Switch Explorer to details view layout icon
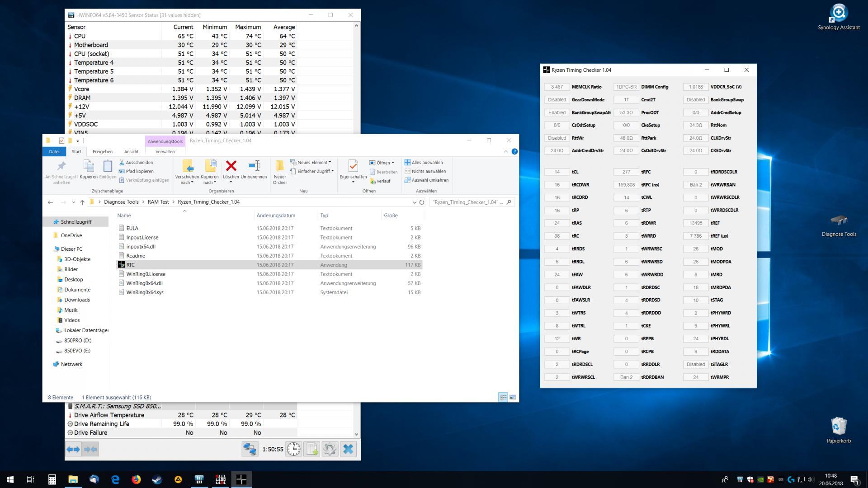This screenshot has width=868, height=488. pos(503,397)
